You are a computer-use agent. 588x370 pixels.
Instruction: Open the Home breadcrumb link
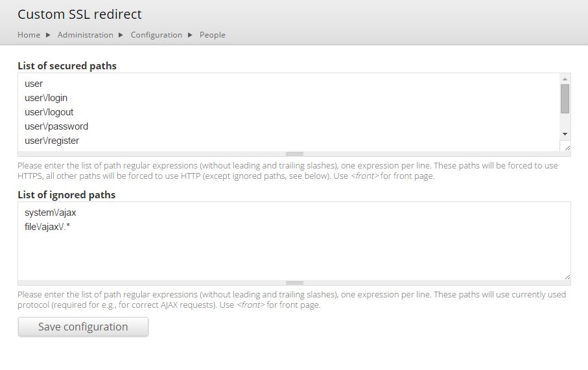tap(29, 35)
